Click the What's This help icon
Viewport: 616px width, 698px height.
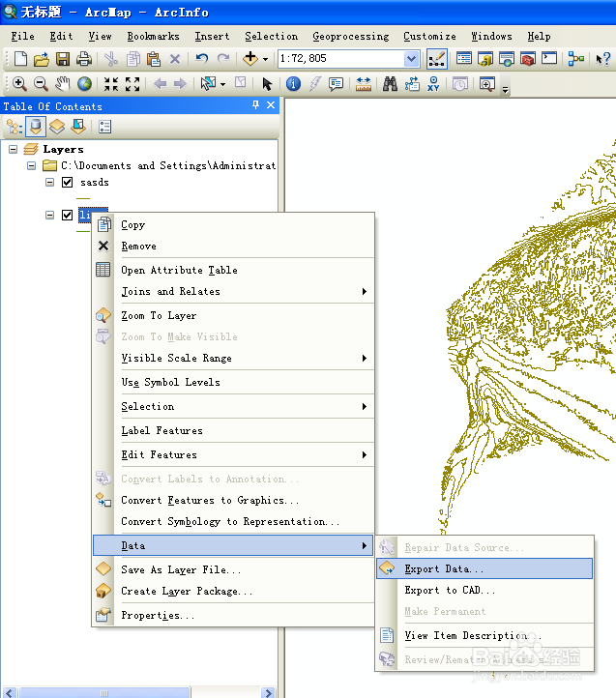click(x=602, y=58)
